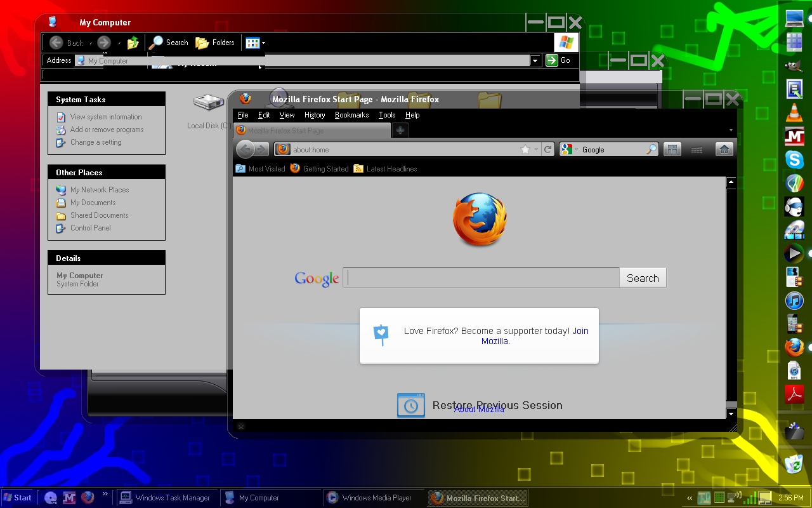This screenshot has height=508, width=812.
Task: Launch Skype from the desktop dock
Action: [x=794, y=160]
